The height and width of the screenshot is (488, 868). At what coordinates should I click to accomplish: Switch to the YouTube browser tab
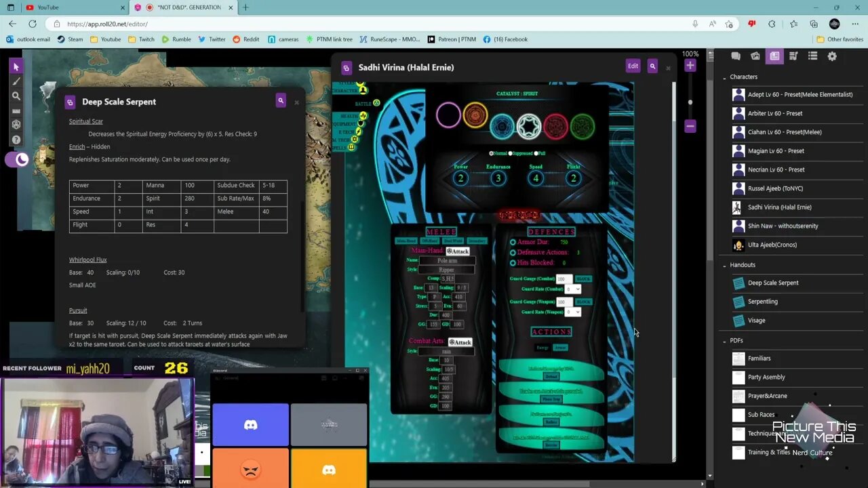coord(75,7)
